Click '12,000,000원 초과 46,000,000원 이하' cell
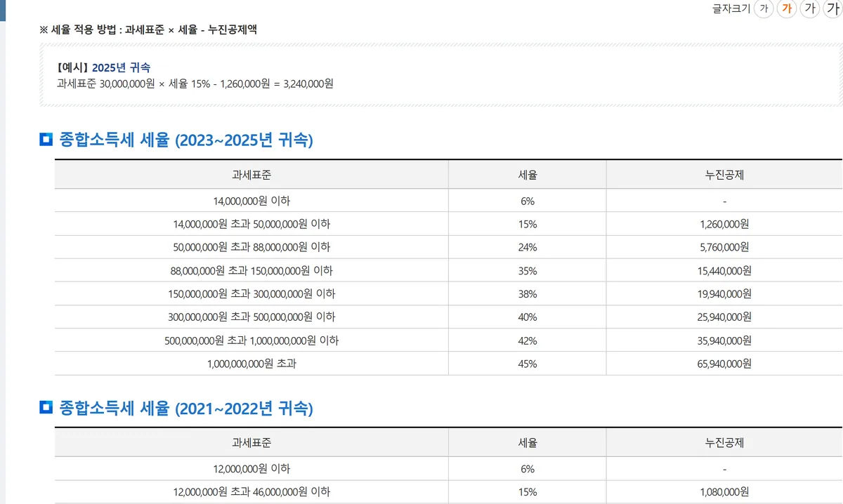 pos(251,492)
